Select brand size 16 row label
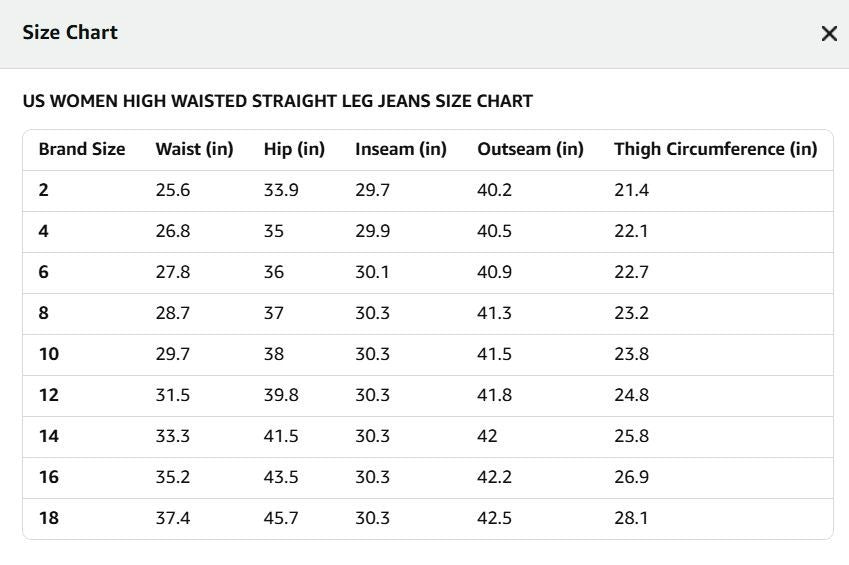 click(49, 477)
